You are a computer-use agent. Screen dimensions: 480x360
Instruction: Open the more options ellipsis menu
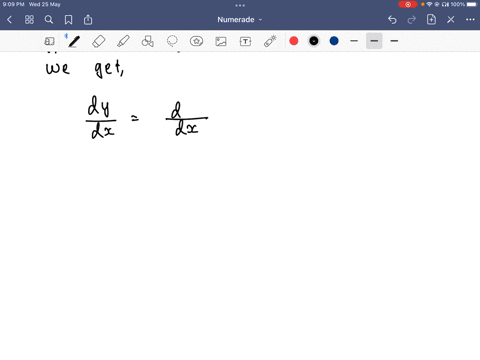(470, 20)
